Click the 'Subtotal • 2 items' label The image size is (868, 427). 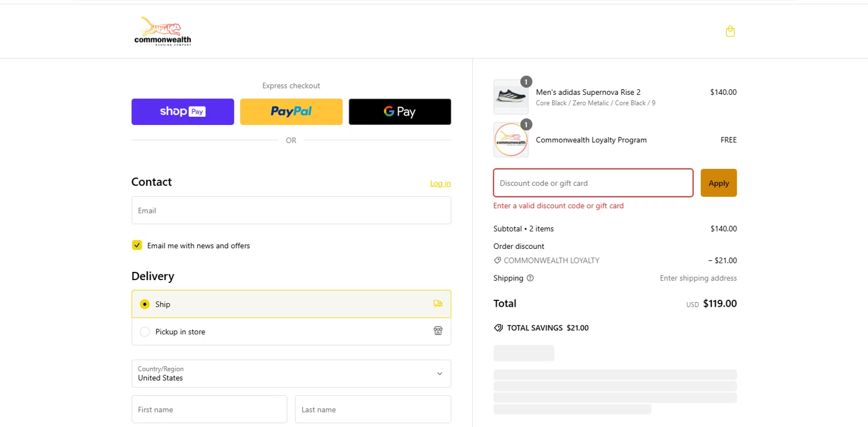pyautogui.click(x=524, y=229)
